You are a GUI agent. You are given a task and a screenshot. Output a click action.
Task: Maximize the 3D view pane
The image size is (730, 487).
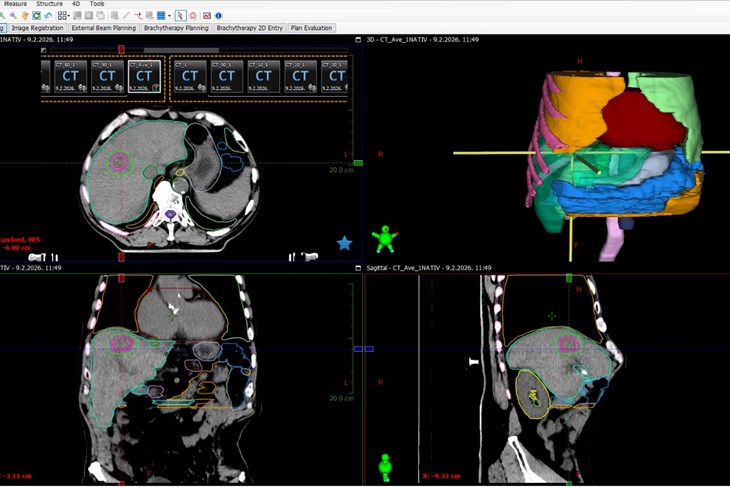[x=358, y=39]
